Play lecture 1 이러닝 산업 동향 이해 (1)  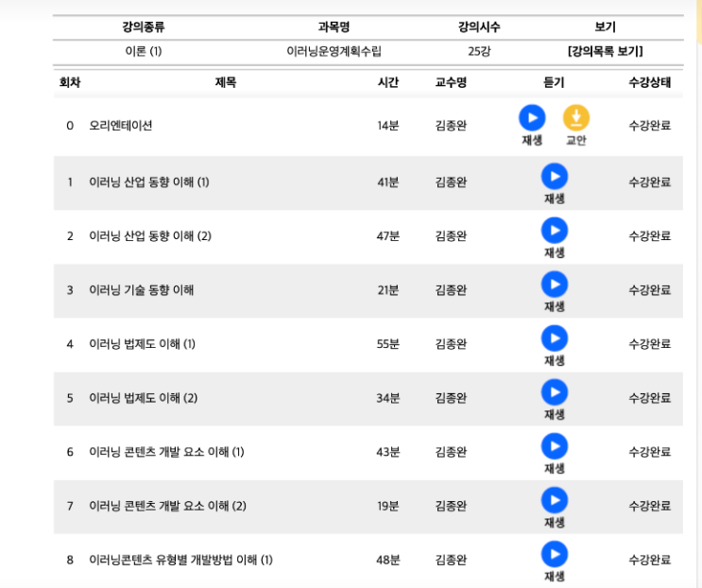click(554, 177)
